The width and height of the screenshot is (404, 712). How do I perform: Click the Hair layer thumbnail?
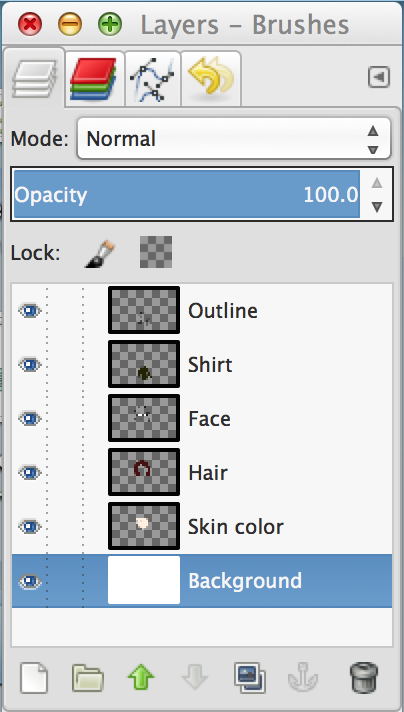click(144, 472)
